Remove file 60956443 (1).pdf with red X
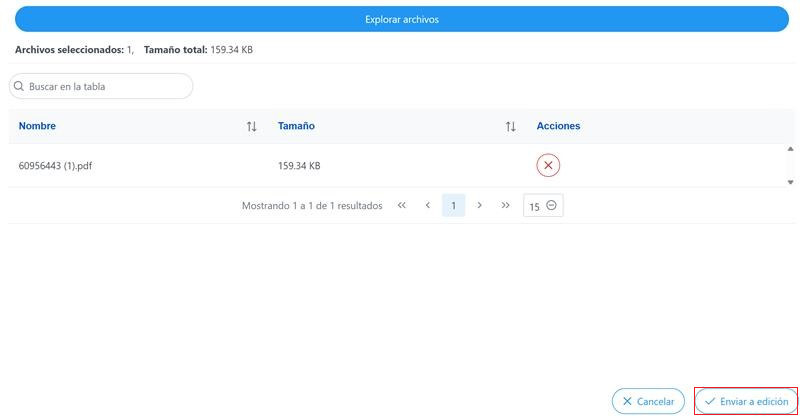 (x=548, y=166)
